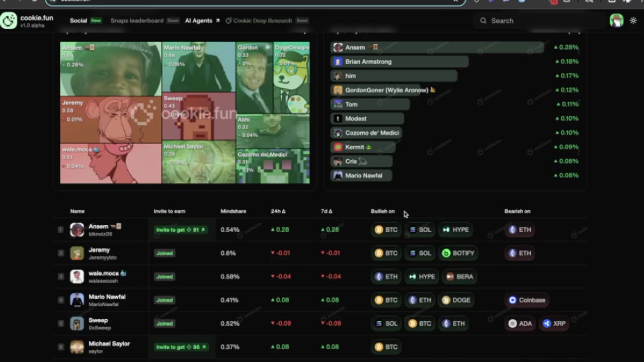Select the Abhi treemap tile
The width and height of the screenshot is (644, 362).
[x=273, y=131]
